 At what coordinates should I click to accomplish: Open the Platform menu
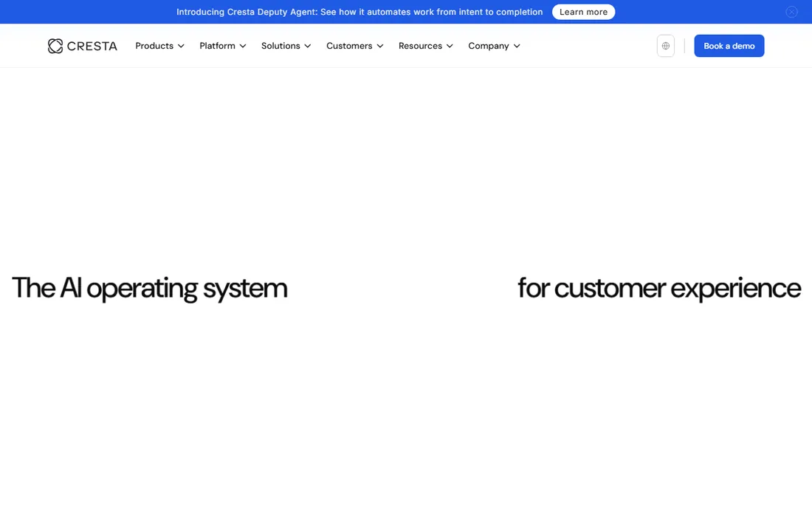(x=223, y=46)
